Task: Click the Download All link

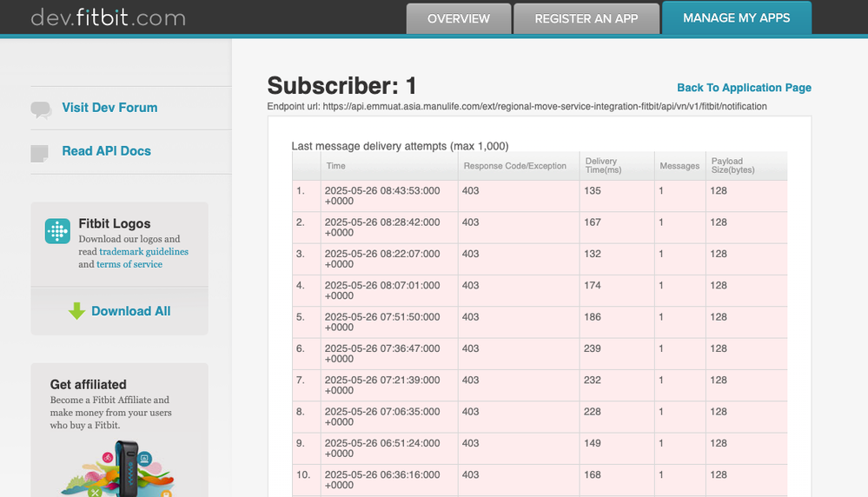Action: [130, 311]
